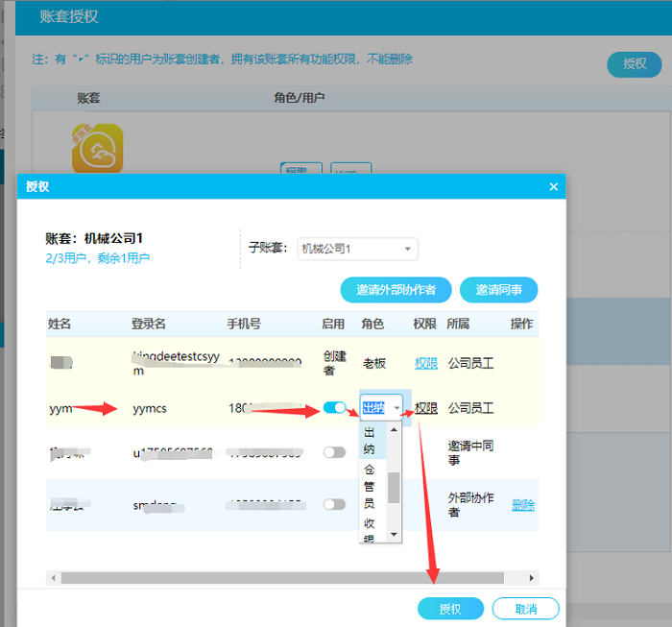Disable the enabled toggle for user yymcs
672x627 pixels.
[334, 408]
